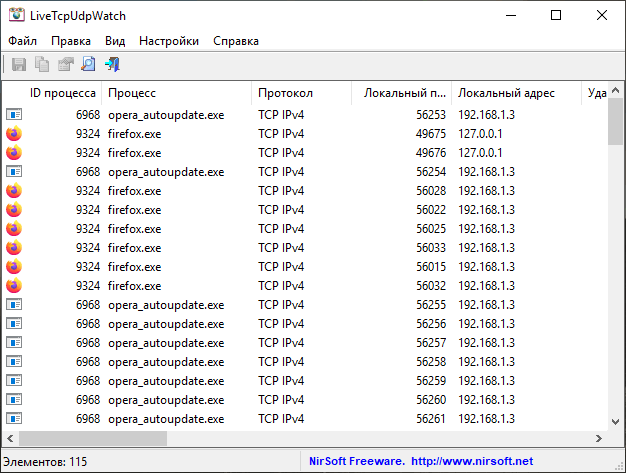
Task: Click Firefox icon in row with port 49675
Action: pyautogui.click(x=14, y=134)
